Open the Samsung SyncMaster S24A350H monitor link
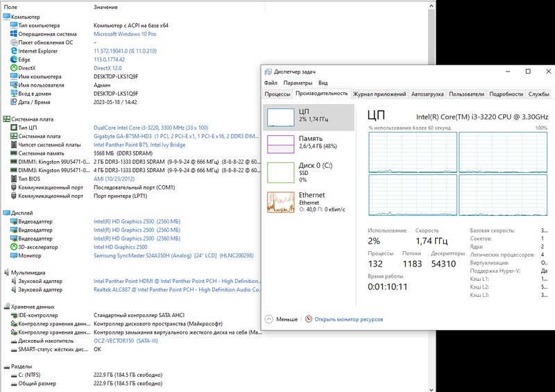 coord(173,255)
